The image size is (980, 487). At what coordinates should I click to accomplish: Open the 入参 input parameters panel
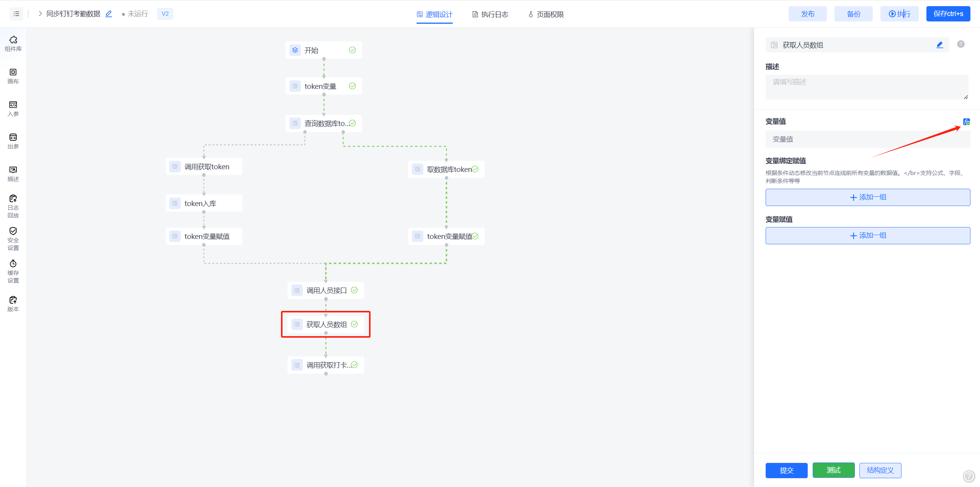[13, 108]
